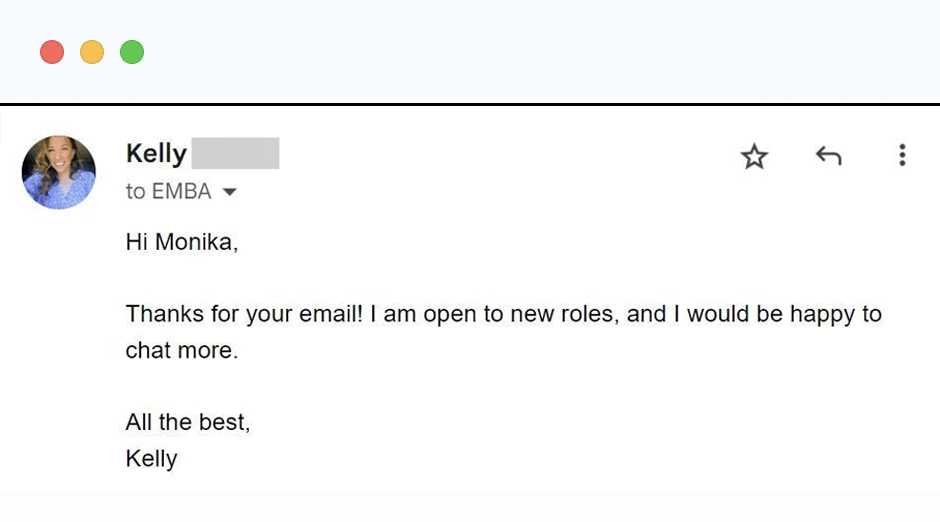940x522 pixels.
Task: Click the "Hi Monika," greeting line
Action: (x=182, y=243)
